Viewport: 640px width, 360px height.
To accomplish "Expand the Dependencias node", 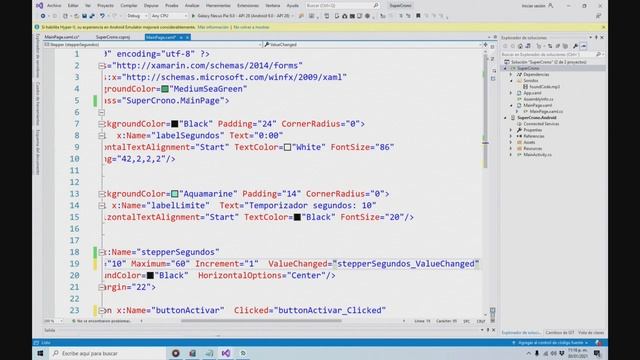I will tap(511, 75).
